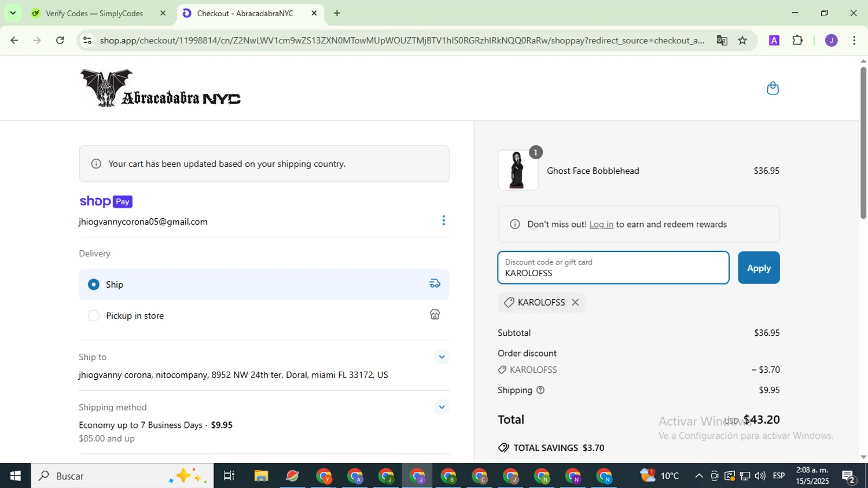The image size is (868, 488).
Task: Open the Shop Pay account options menu
Action: tap(443, 221)
